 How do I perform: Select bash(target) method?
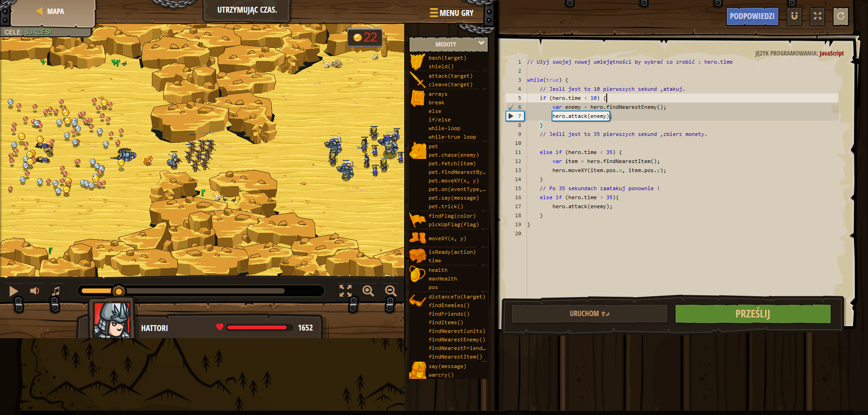click(447, 58)
